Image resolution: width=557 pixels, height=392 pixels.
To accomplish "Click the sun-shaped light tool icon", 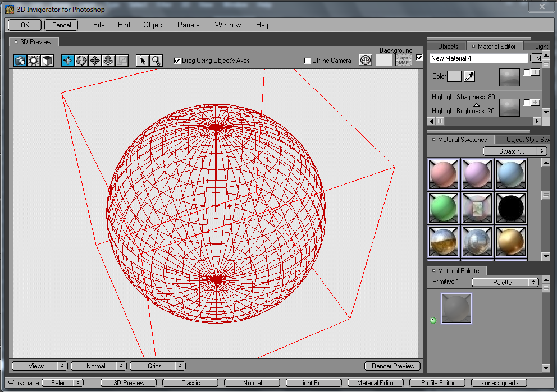I will tap(34, 61).
